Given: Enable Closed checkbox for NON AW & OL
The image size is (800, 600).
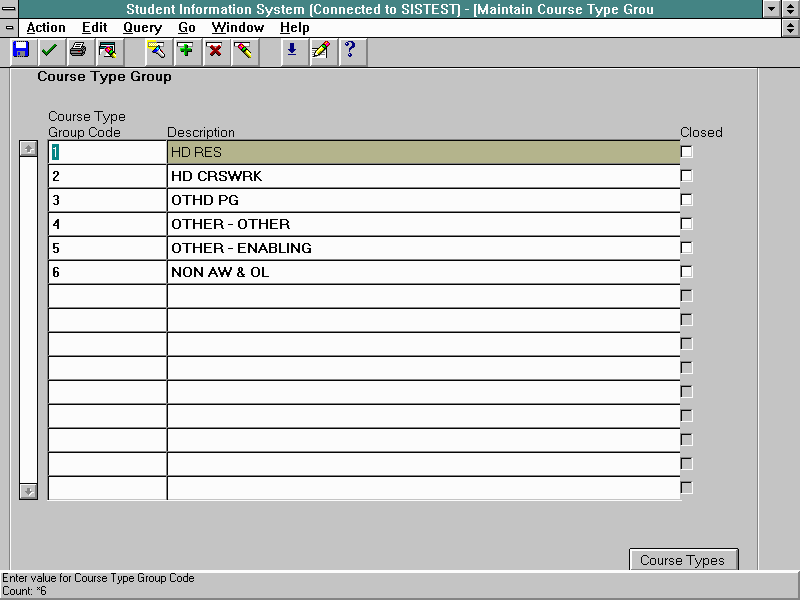Looking at the screenshot, I should pos(687,272).
